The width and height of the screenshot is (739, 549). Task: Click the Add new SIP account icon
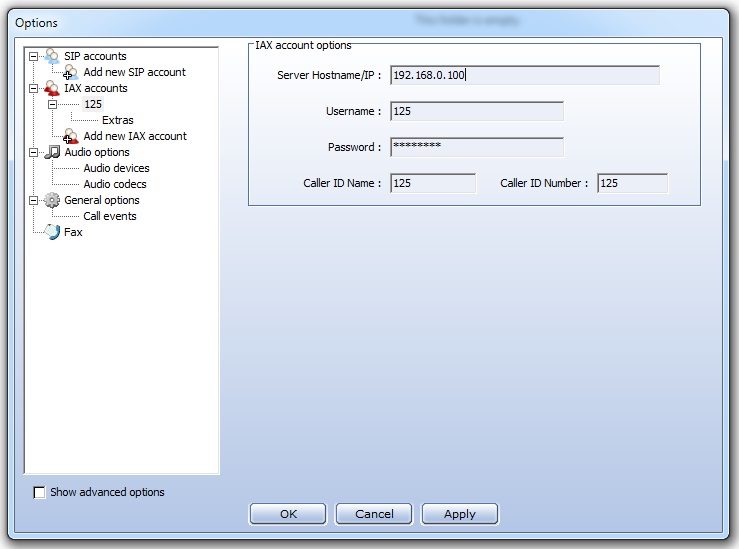coord(71,73)
